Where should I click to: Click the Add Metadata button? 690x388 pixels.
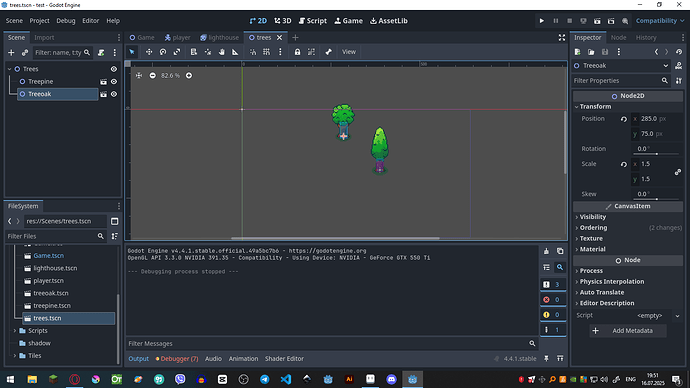tap(628, 331)
